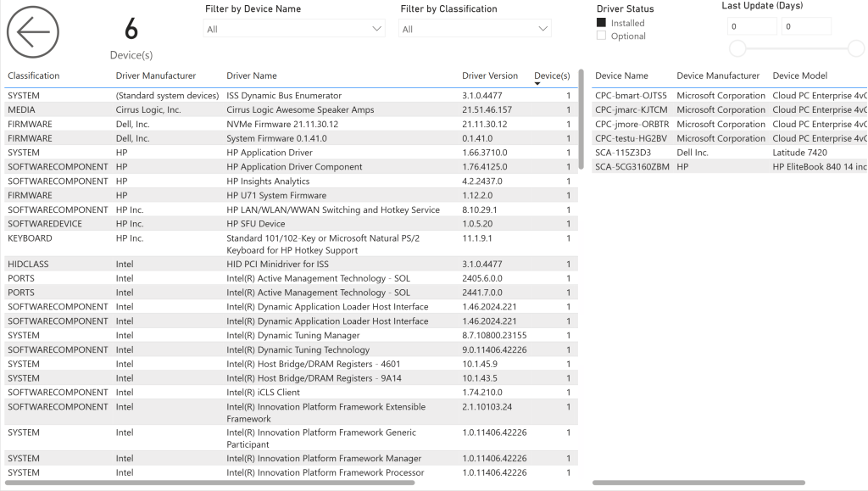This screenshot has height=491, width=868.
Task: Sort by Classification column header
Action: pos(33,75)
